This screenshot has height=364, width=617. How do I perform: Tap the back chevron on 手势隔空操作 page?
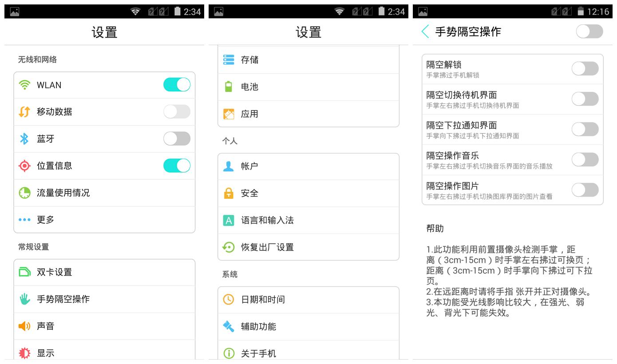click(x=424, y=32)
